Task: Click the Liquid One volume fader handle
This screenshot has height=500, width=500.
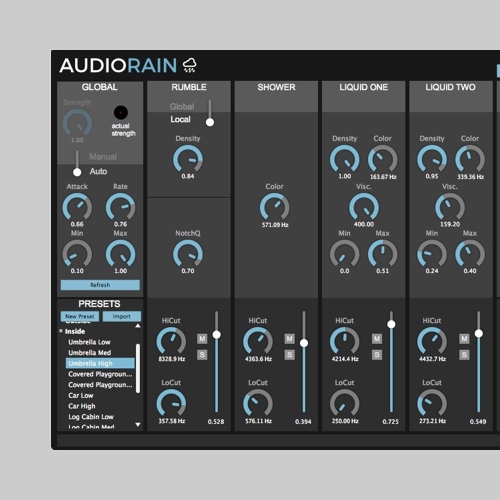Action: (391, 324)
